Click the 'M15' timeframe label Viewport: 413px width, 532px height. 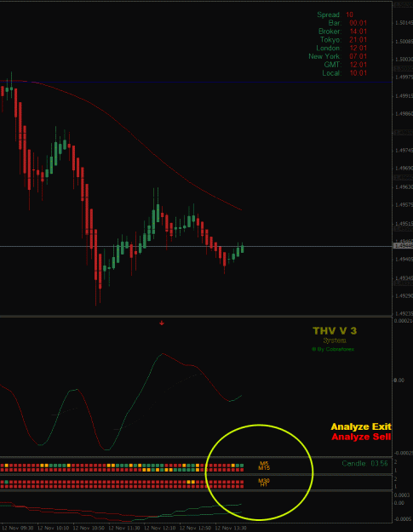[x=264, y=468]
